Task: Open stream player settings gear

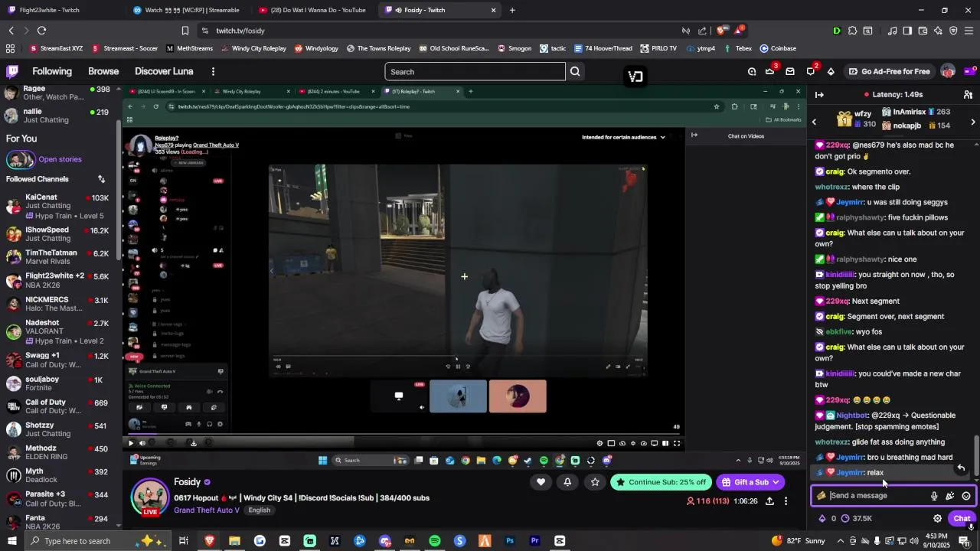Action: [x=599, y=443]
